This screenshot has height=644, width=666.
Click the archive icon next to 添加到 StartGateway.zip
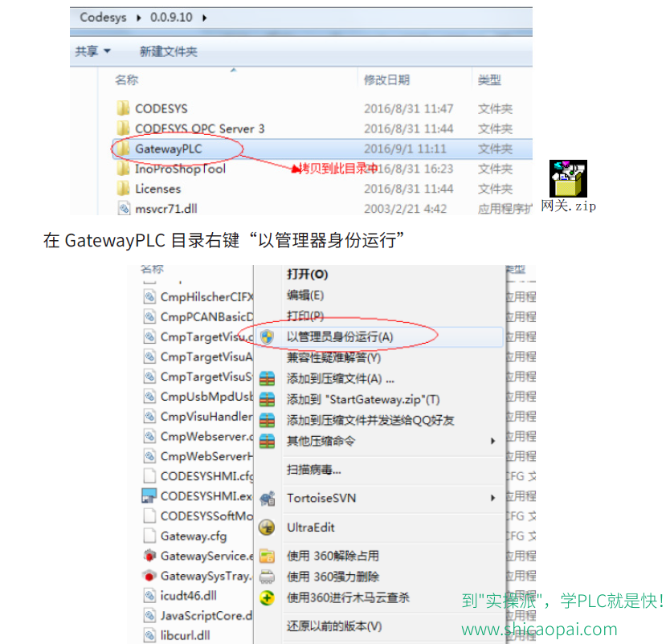coord(267,399)
